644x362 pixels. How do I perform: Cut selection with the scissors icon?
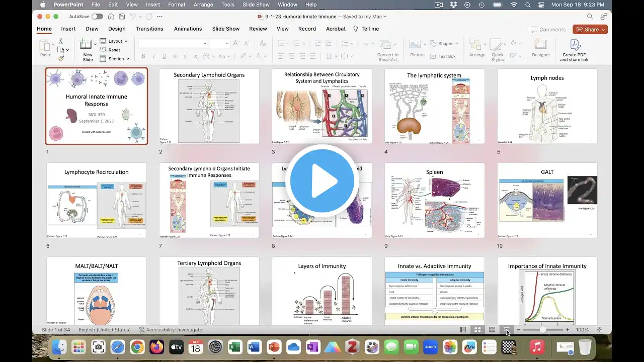61,42
